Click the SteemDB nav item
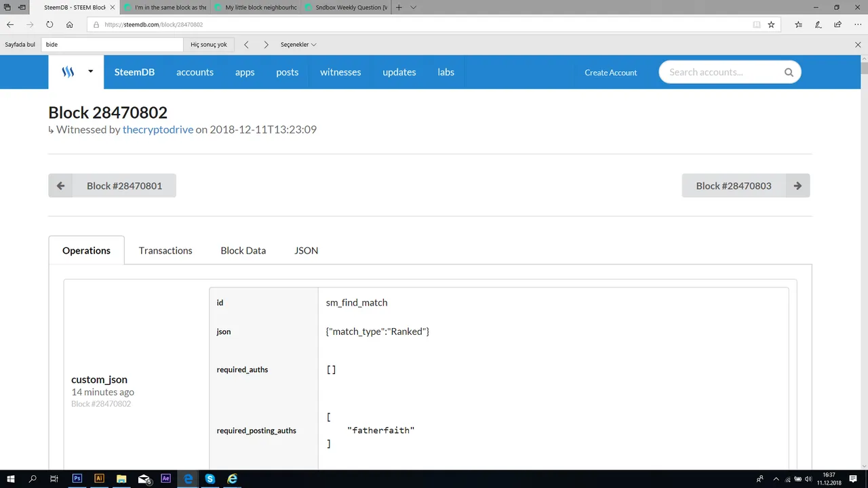 click(x=134, y=72)
